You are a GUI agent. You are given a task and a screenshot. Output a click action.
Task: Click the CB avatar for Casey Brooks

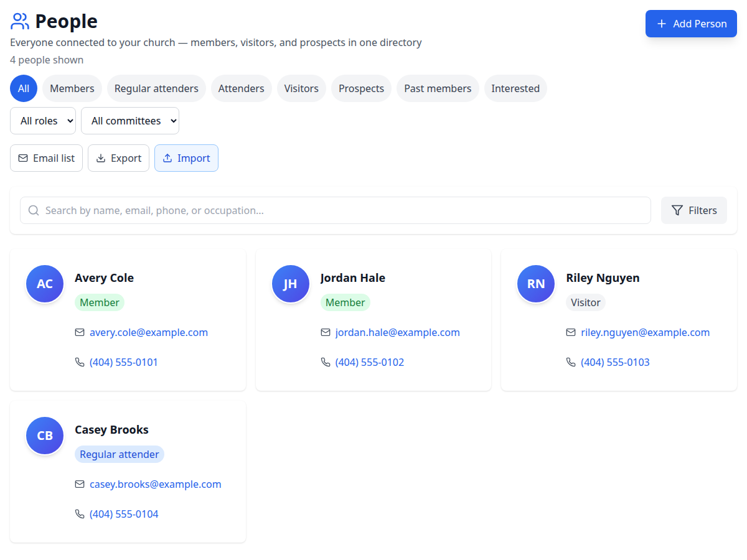pyautogui.click(x=45, y=436)
